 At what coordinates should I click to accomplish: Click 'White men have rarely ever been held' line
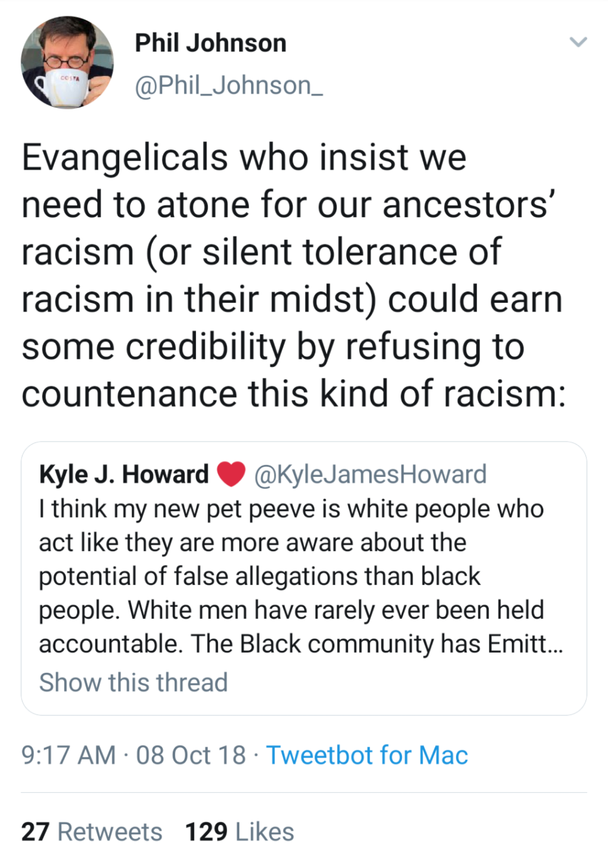291,610
